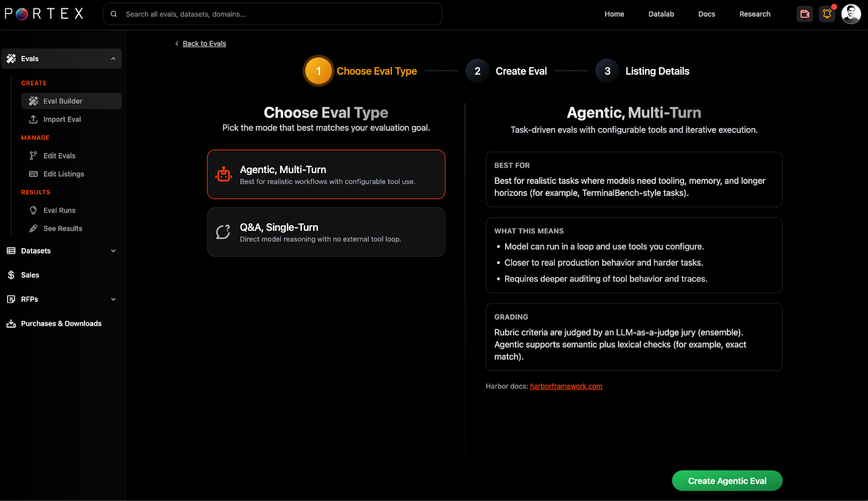The height and width of the screenshot is (501, 868).
Task: Select the Agentic, Multi-Turn eval type
Action: point(326,174)
